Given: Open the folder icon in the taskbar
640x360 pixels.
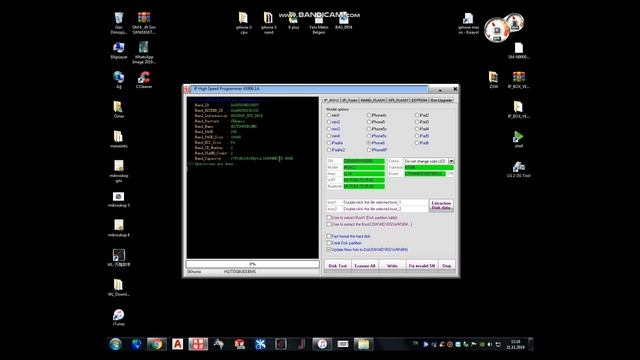Looking at the screenshot, I should [x=363, y=344].
